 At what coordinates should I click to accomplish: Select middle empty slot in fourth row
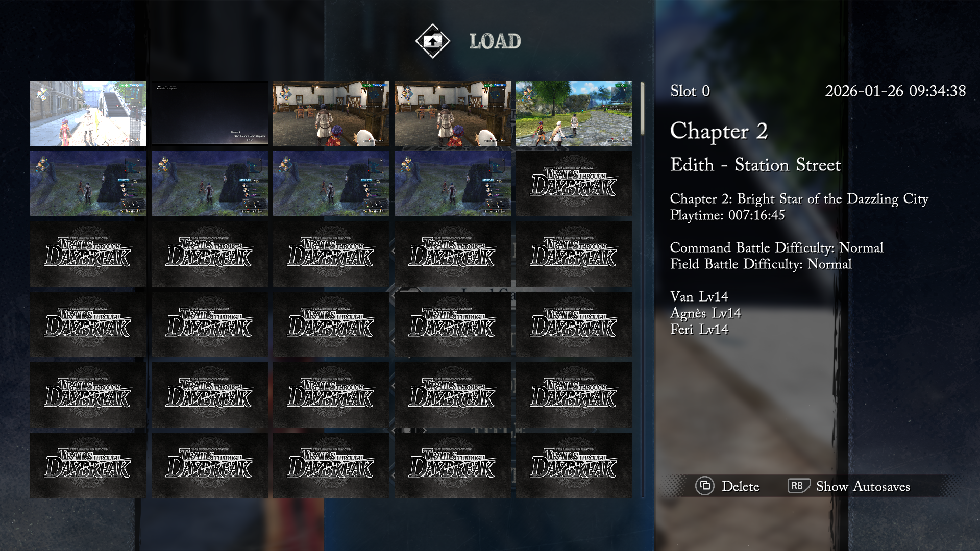[331, 324]
